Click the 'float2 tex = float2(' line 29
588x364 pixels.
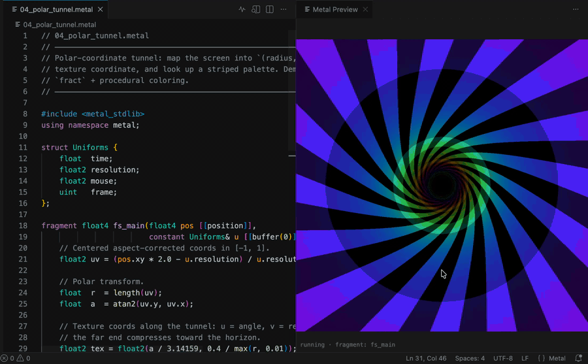178,348
